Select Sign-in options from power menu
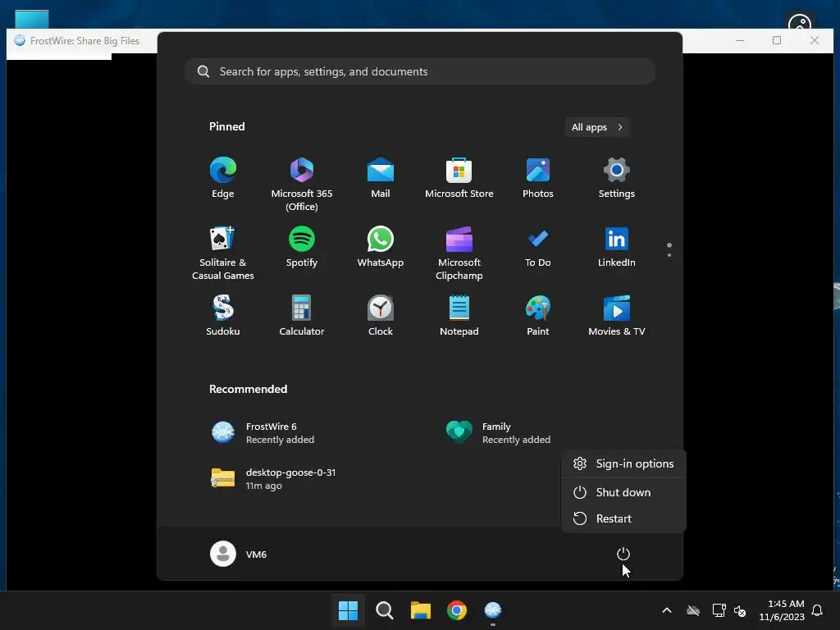 click(x=623, y=464)
